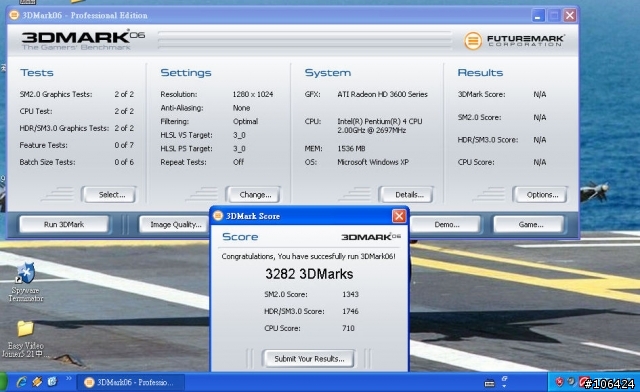The width and height of the screenshot is (640, 392).
Task: Click the CPU Score value 710
Action: click(x=348, y=328)
